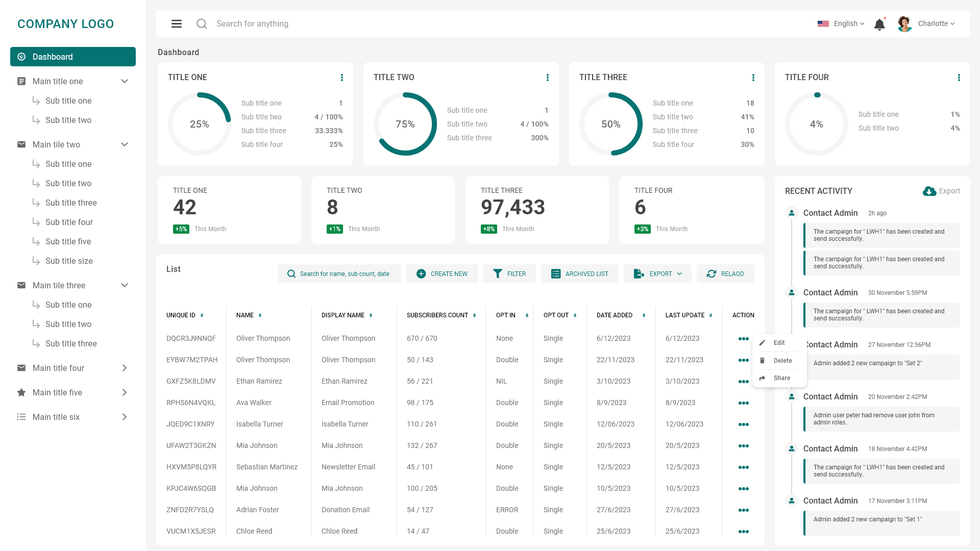Collapse Main tile two chevron
980x551 pixels.
(125, 144)
